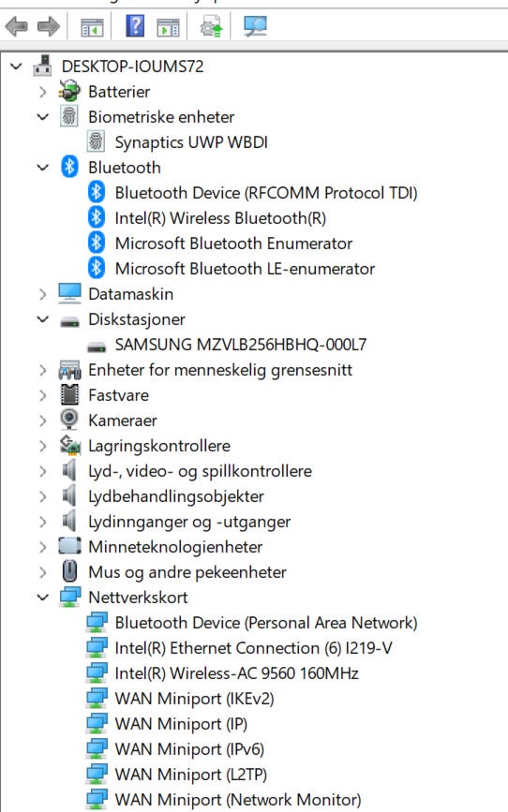Click Show/Hide console tree toolbar icon
The width and height of the screenshot is (508, 812).
tap(92, 27)
